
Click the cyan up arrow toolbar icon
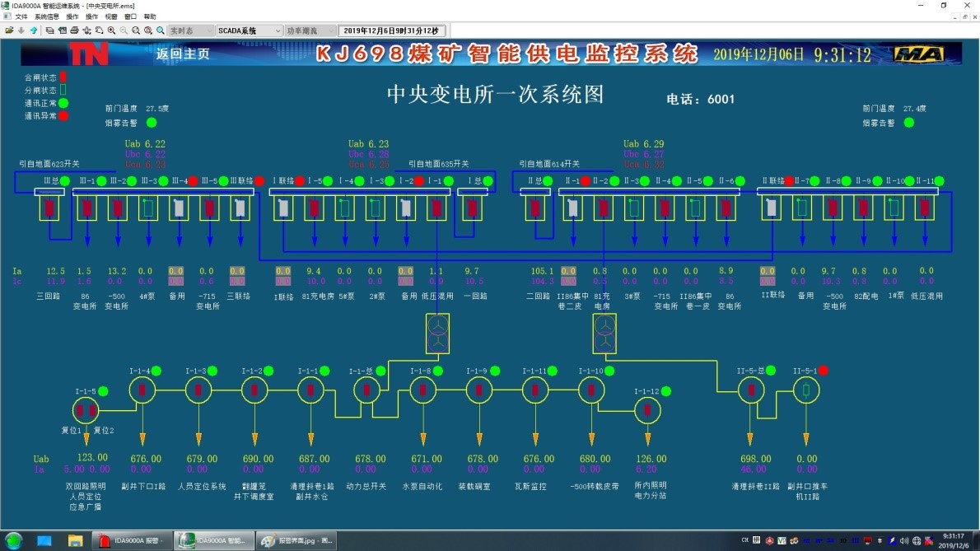34,30
